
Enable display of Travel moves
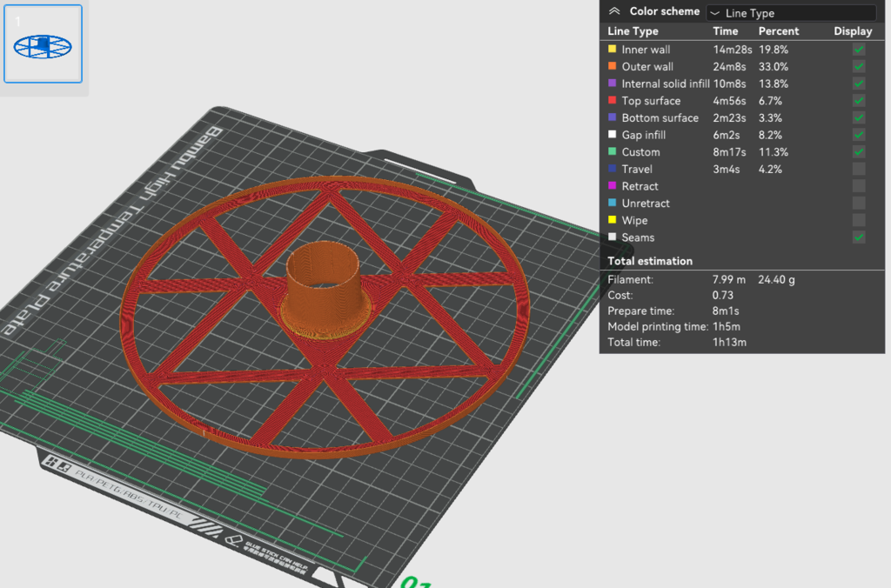click(x=859, y=169)
